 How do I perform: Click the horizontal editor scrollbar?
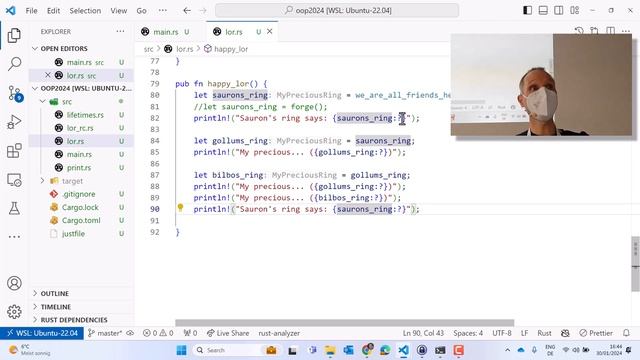[344, 322]
